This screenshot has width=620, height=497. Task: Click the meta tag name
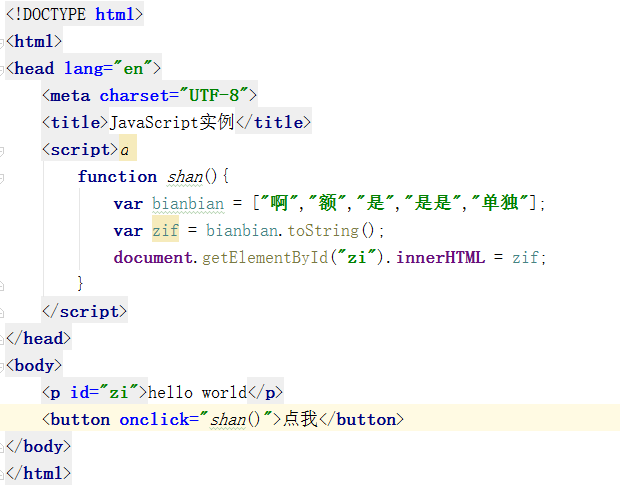click(x=70, y=96)
